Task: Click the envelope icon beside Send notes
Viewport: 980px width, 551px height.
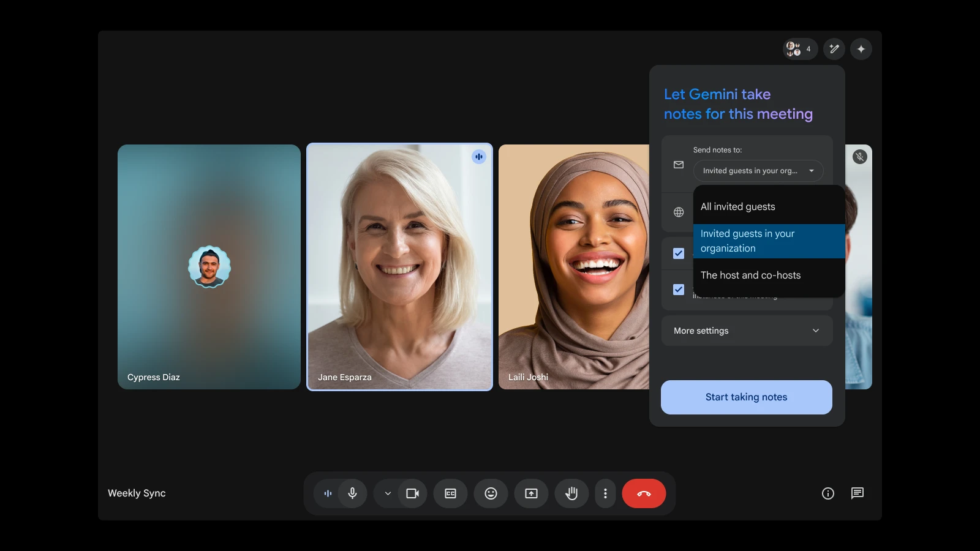Action: tap(679, 165)
